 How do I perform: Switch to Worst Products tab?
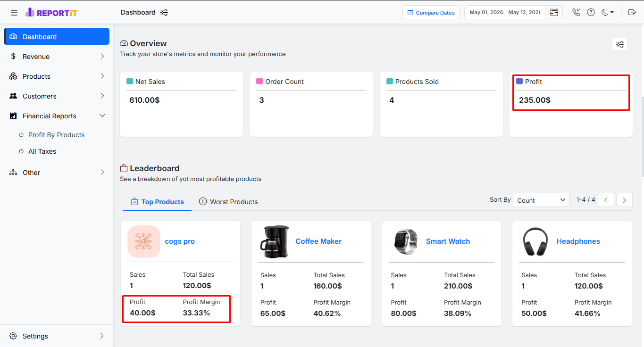(228, 202)
